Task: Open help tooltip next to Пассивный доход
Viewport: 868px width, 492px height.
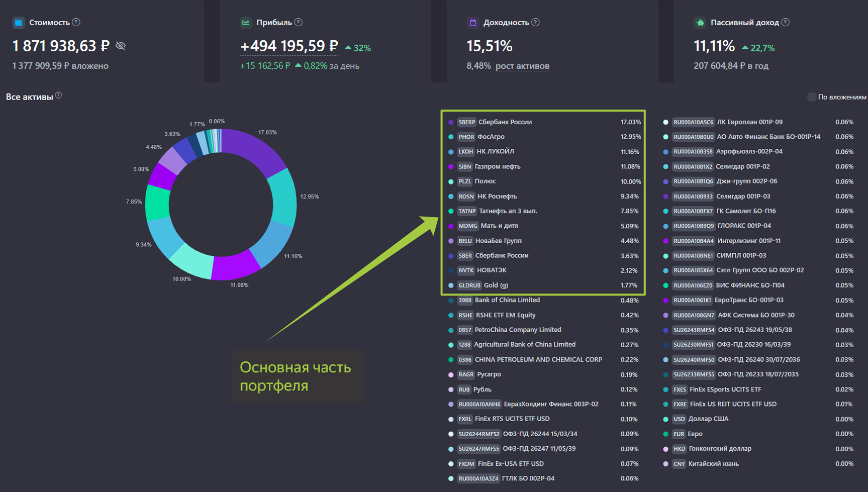Action: tap(786, 22)
